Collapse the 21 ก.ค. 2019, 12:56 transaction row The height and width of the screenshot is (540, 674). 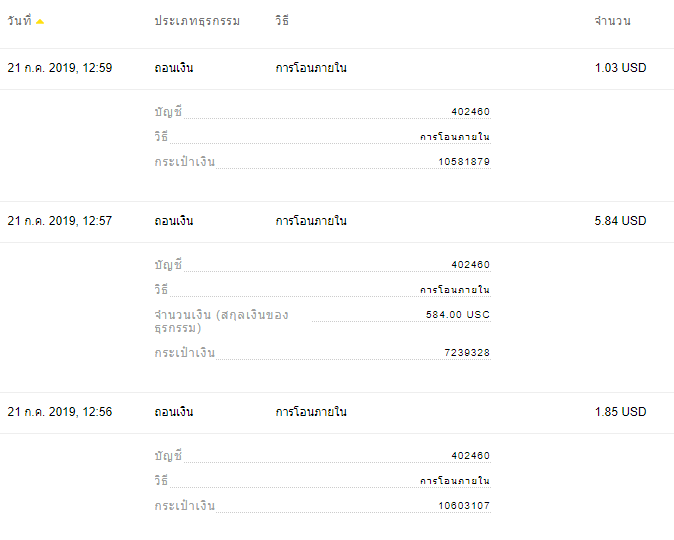tap(337, 413)
